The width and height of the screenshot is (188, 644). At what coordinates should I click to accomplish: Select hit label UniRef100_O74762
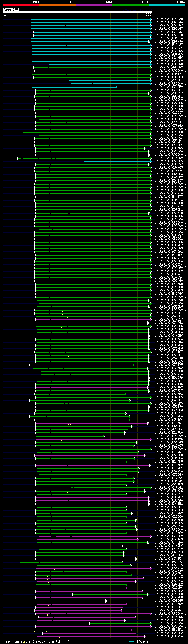tap(169, 323)
